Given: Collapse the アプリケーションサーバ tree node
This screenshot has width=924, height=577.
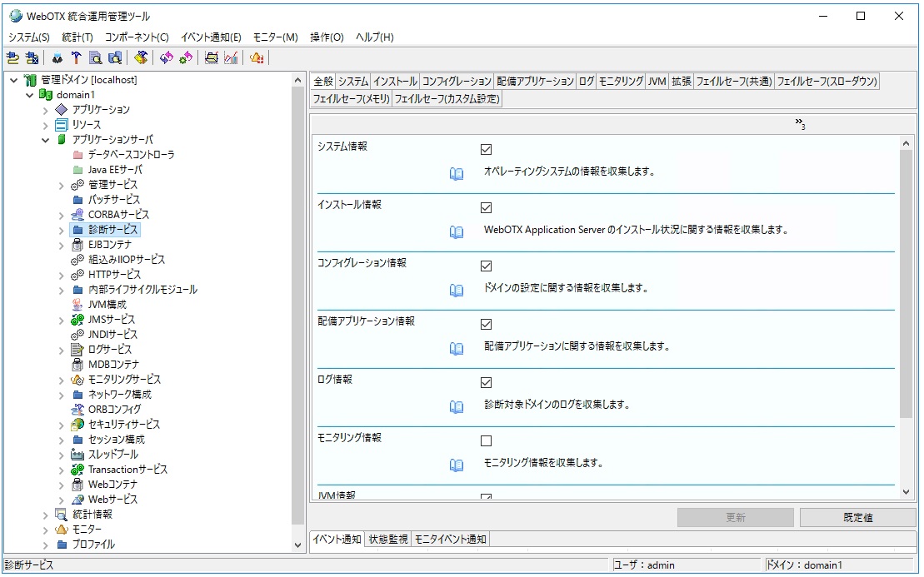Looking at the screenshot, I should coord(46,140).
